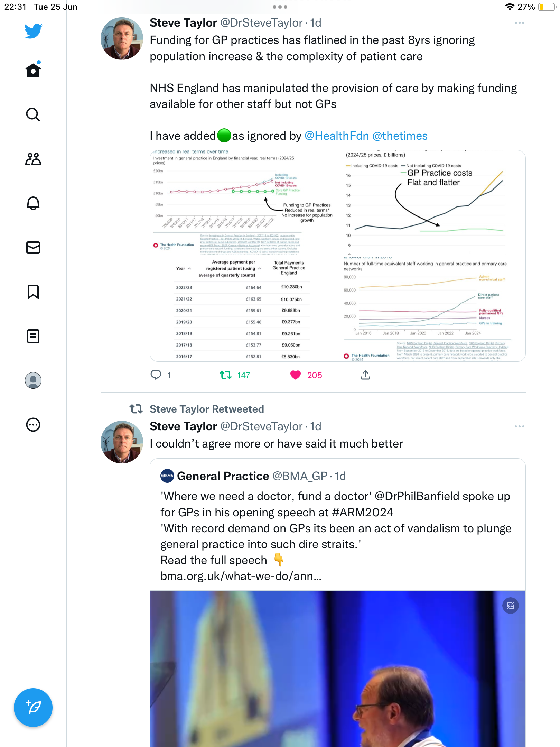Open the Lists icon

(33, 336)
